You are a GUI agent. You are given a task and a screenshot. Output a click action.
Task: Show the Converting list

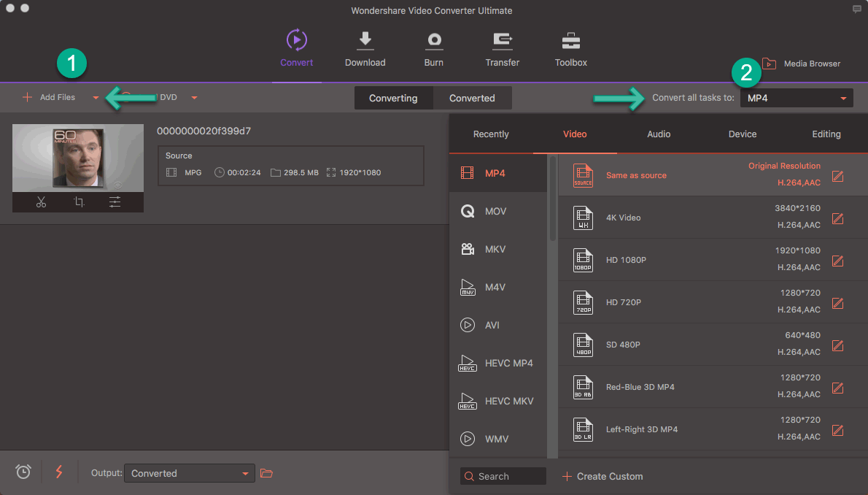click(x=394, y=98)
